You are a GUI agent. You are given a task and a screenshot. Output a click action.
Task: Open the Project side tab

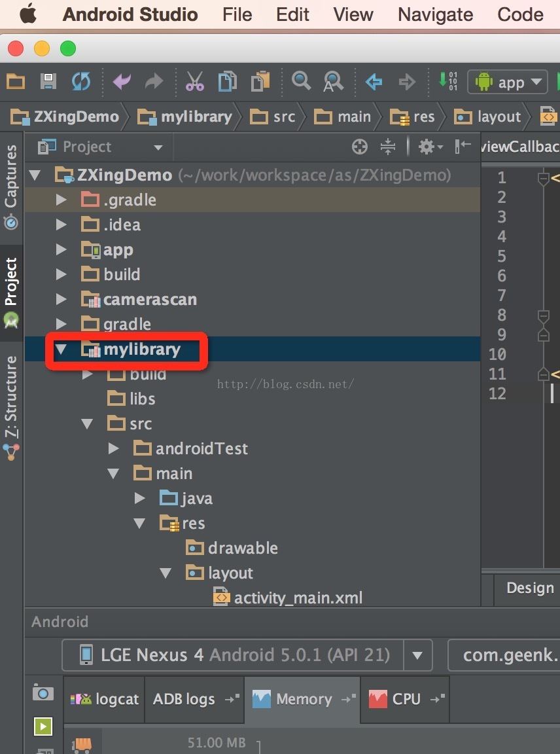pos(11,293)
